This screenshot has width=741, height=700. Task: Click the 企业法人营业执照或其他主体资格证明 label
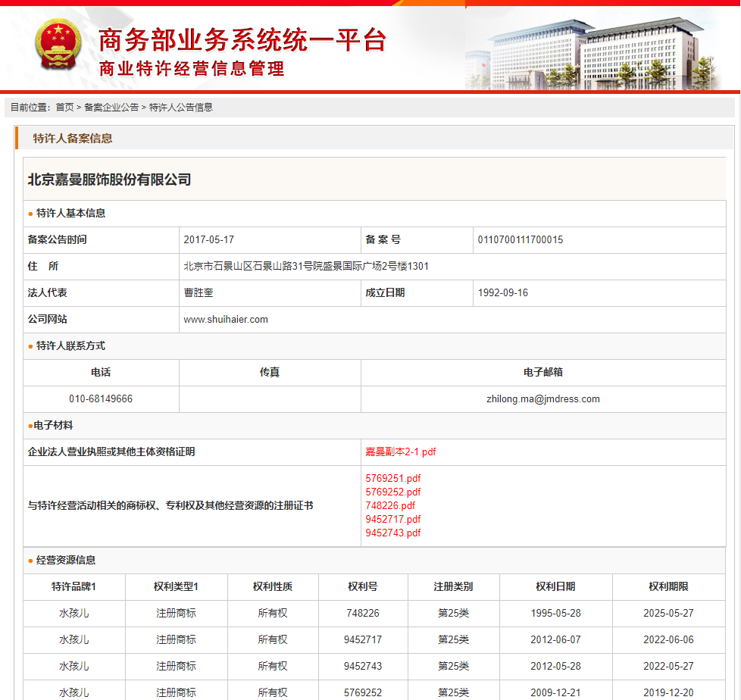(x=111, y=452)
